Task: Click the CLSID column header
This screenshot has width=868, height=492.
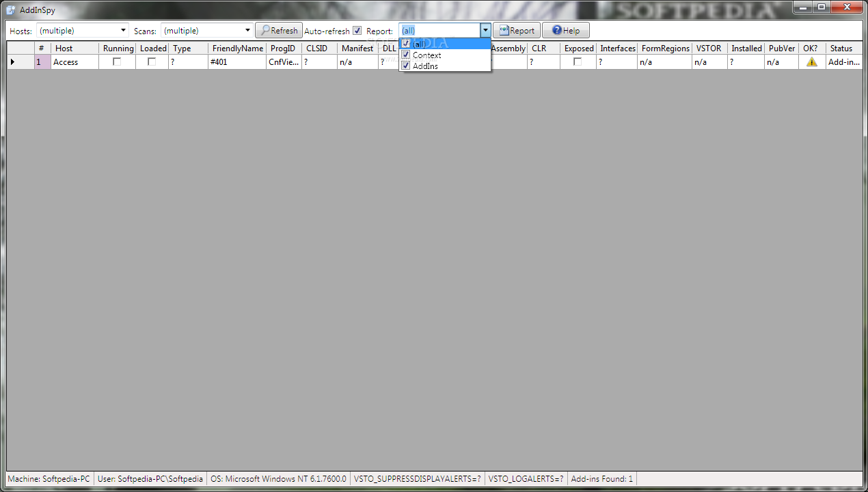Action: [319, 49]
